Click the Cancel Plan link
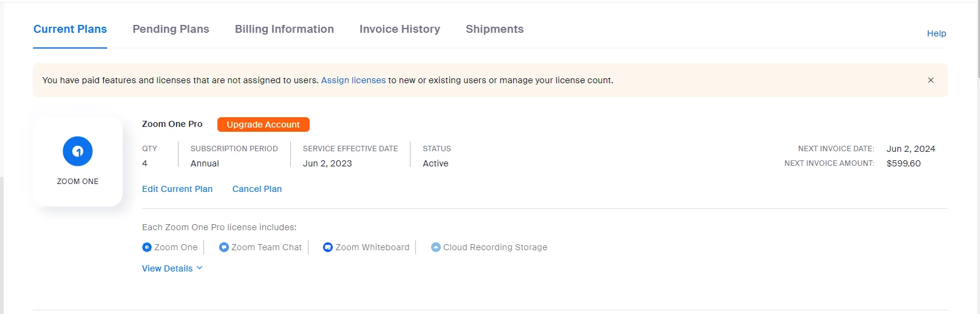980x314 pixels. click(257, 189)
